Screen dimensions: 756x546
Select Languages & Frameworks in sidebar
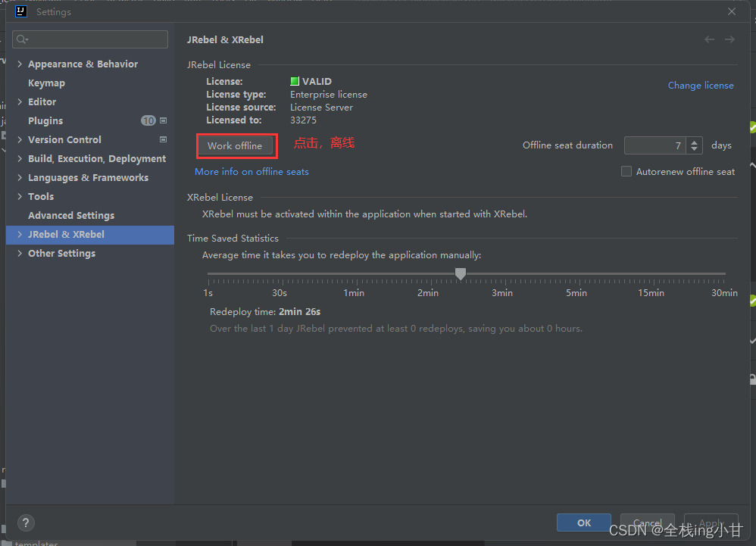tap(88, 177)
